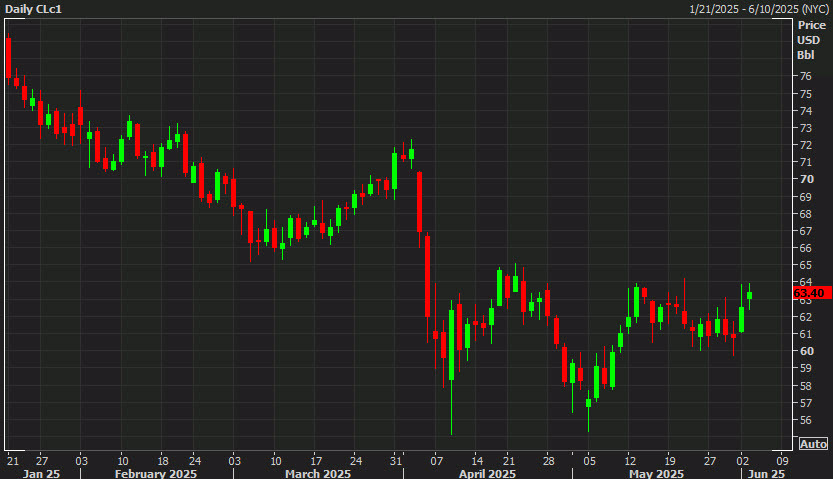Click the February 2025 month label
The height and width of the screenshot is (479, 833).
tap(156, 474)
